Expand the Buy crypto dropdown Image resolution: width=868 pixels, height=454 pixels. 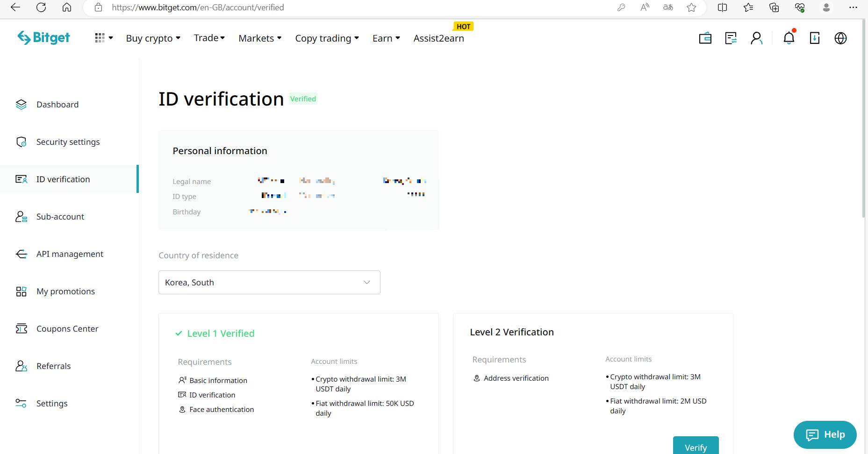point(153,38)
